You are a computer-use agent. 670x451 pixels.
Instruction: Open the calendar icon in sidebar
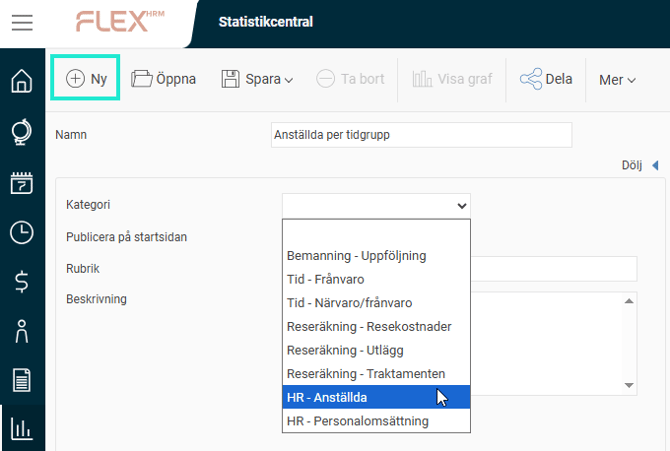[21, 182]
